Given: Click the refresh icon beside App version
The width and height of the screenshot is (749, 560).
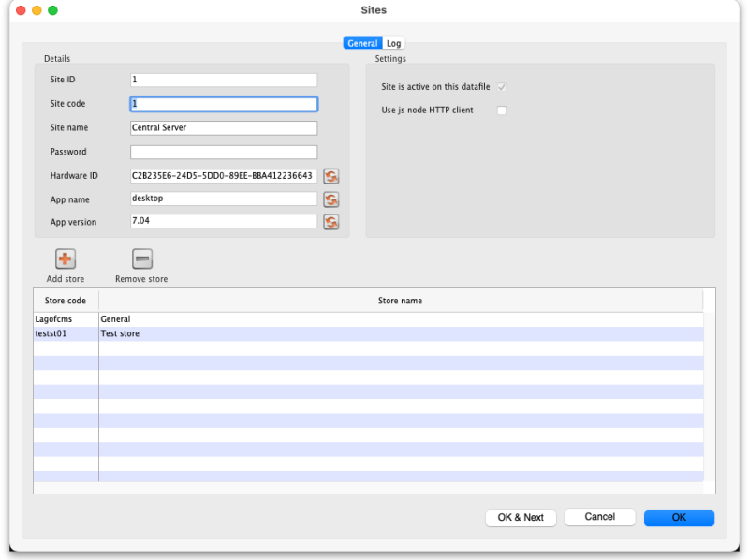Looking at the screenshot, I should (331, 222).
